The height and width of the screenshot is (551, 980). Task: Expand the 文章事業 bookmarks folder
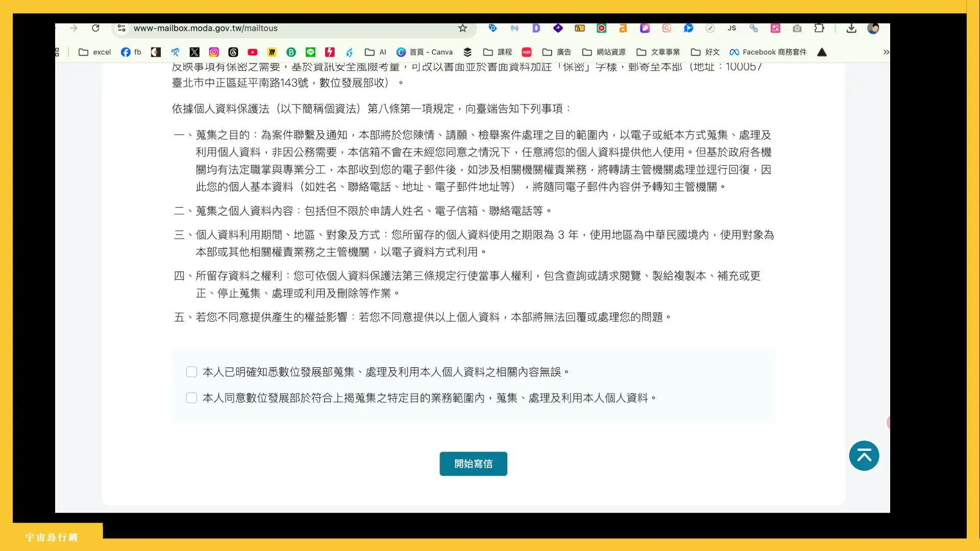(x=658, y=52)
